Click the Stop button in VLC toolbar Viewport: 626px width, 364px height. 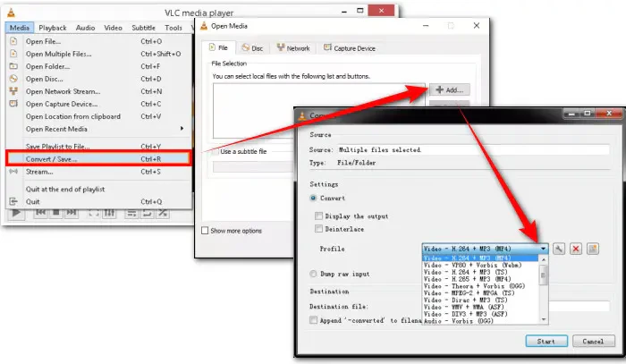(x=56, y=213)
